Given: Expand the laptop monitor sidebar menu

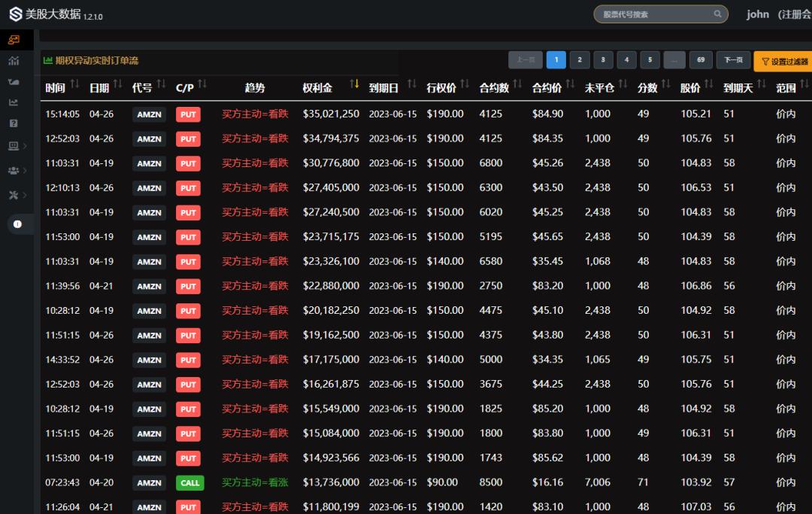Looking at the screenshot, I should [x=17, y=146].
